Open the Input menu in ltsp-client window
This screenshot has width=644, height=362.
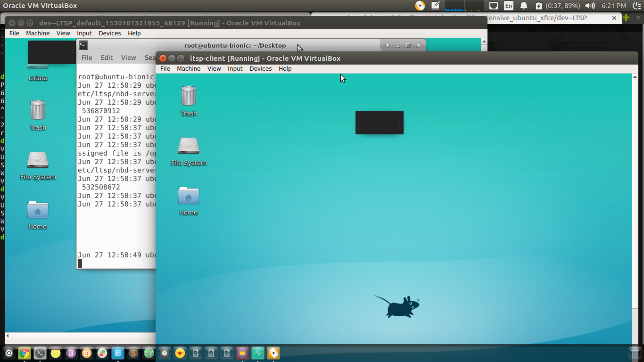tap(235, 68)
